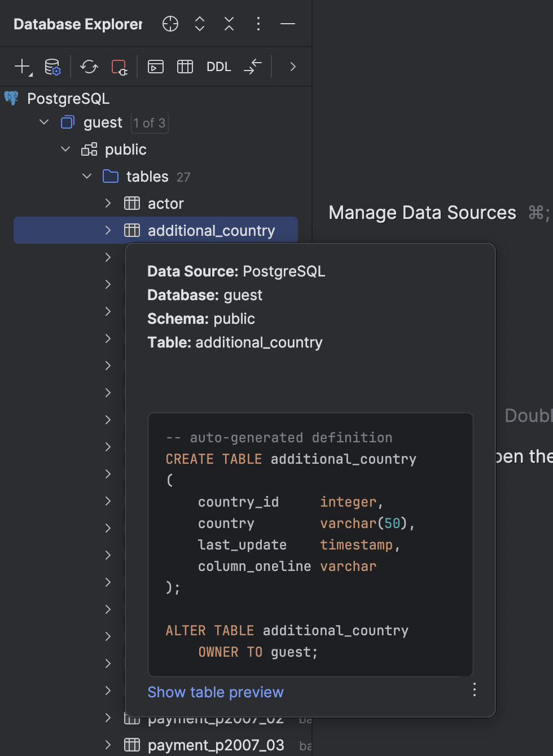553x756 pixels.
Task: Open Data Source Properties settings
Action: (x=52, y=67)
